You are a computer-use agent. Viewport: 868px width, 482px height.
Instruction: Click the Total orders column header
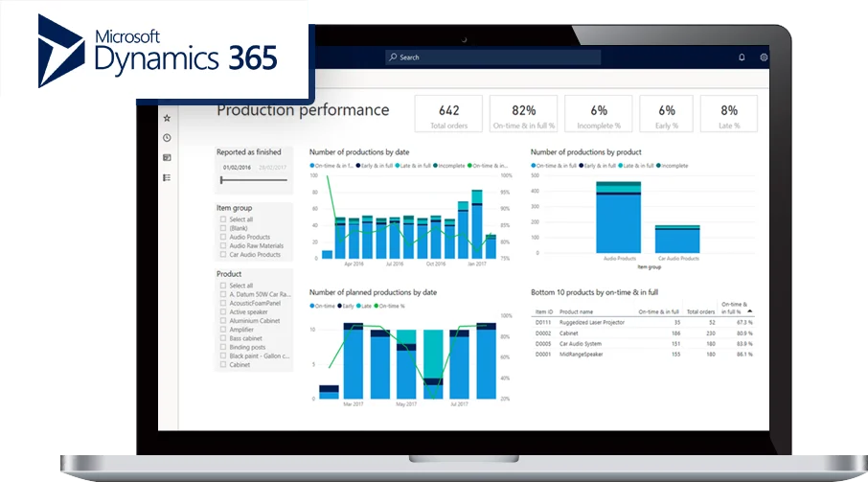[700, 311]
